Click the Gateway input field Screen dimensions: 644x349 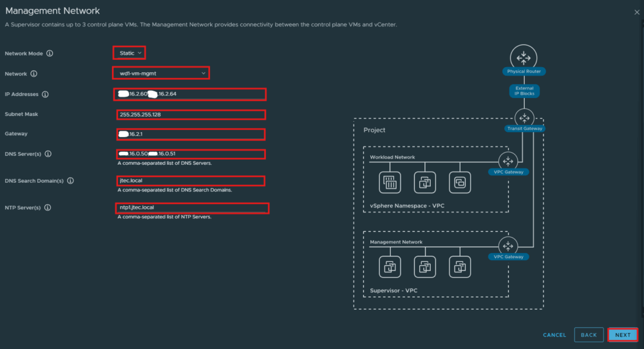(x=191, y=135)
